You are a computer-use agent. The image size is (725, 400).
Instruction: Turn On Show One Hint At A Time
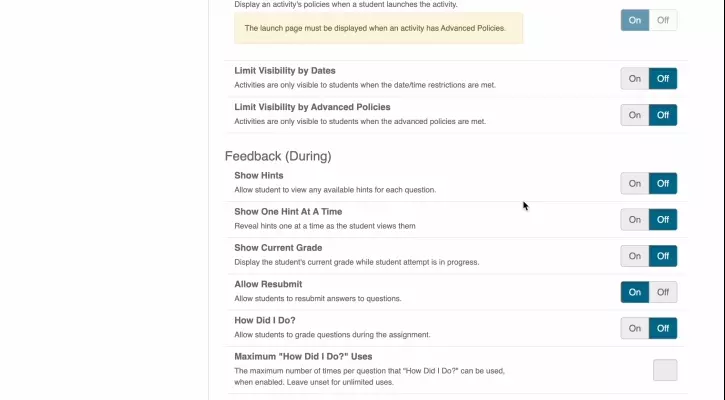(634, 220)
